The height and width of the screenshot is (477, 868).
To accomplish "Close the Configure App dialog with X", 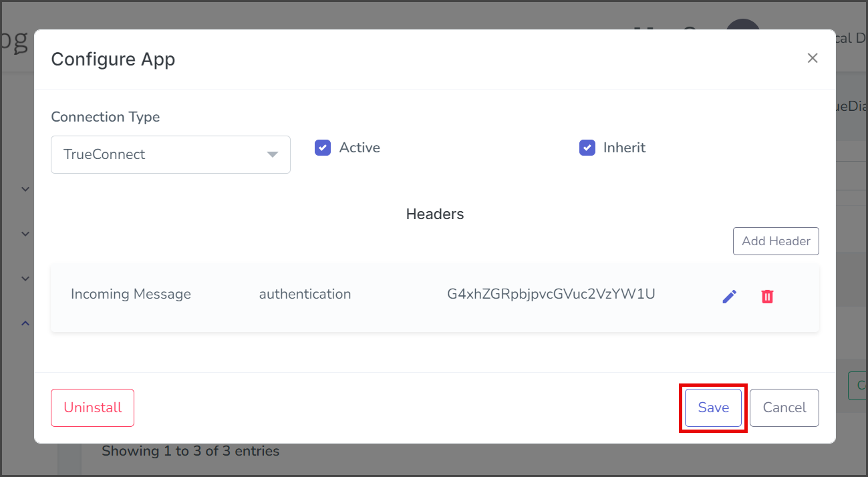I will 813,58.
